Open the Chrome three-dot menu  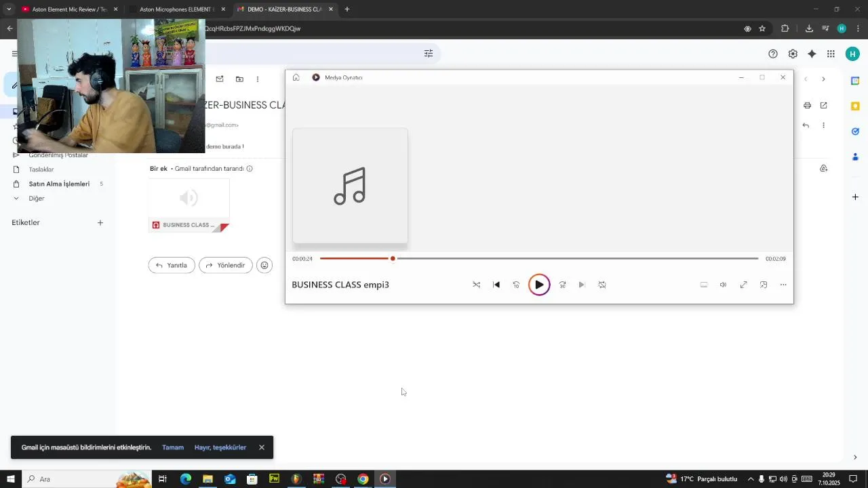(x=859, y=28)
